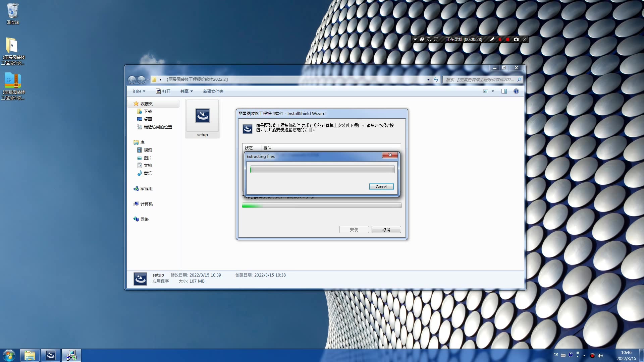This screenshot has height=362, width=644.
Task: Click the recorder region selection icon
Action: tap(436, 39)
